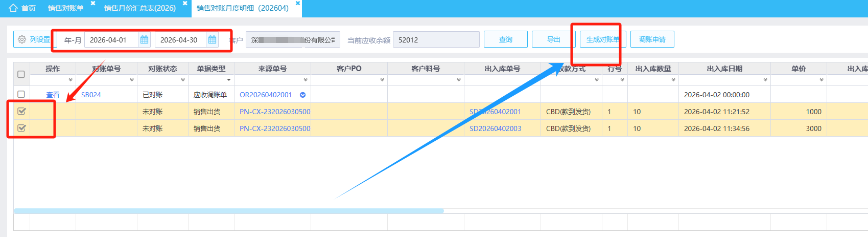868x237 pixels.
Task: Close the 销售月份汇总表(2026) tab
Action: pos(185,3)
